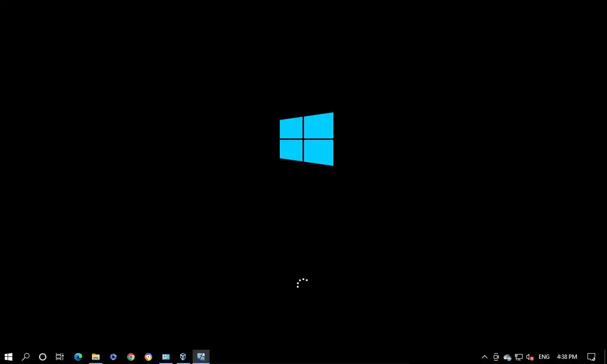Launch Microsoft Edge from the taskbar
The height and width of the screenshot is (364, 607).
[78, 357]
